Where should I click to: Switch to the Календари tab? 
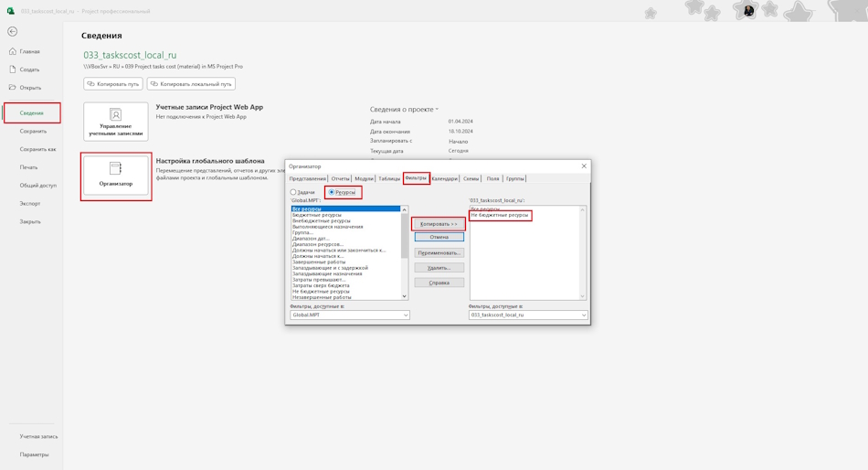tap(445, 178)
